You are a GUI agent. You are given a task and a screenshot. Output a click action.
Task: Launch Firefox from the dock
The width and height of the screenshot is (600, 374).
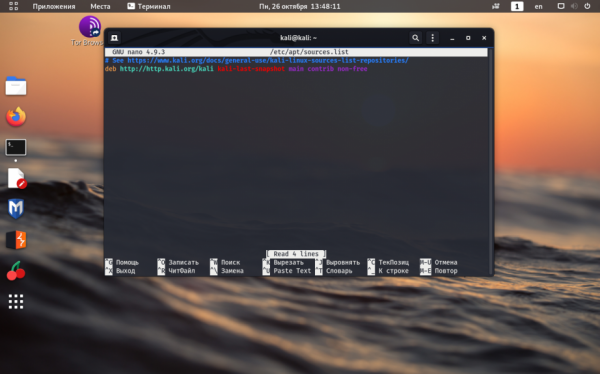pyautogui.click(x=16, y=117)
